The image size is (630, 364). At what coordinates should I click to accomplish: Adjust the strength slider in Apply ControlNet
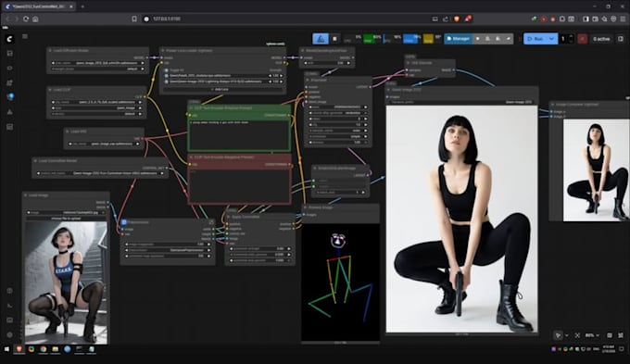(259, 249)
